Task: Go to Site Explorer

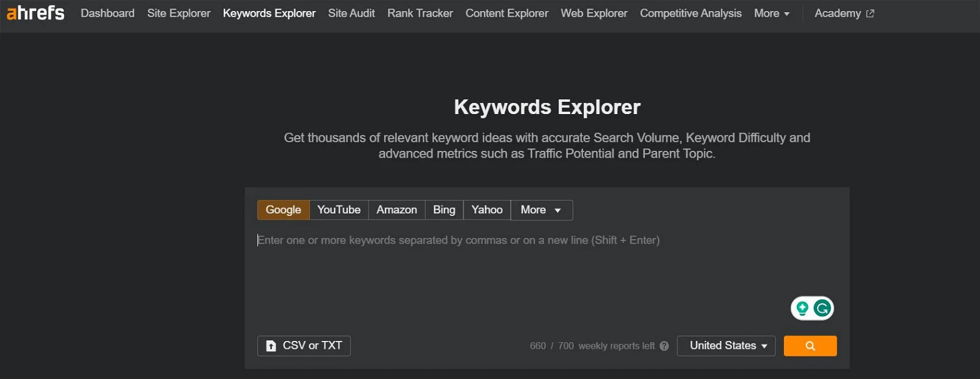Action: click(178, 13)
